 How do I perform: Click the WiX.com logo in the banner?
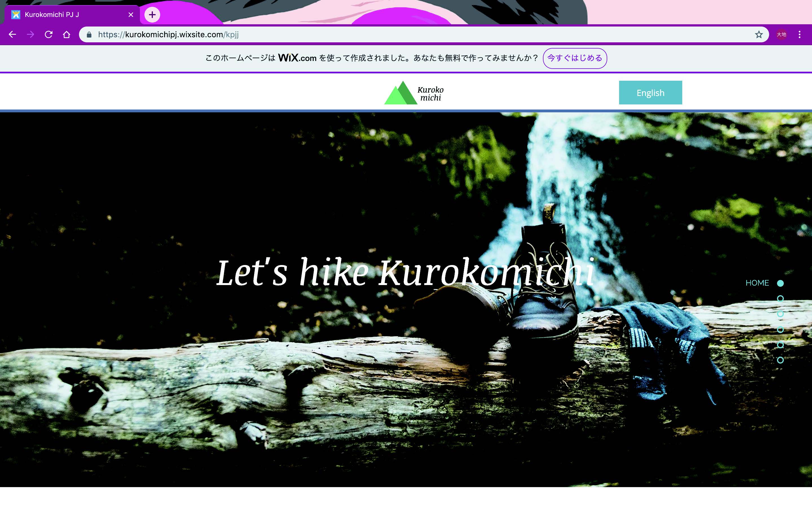point(297,58)
